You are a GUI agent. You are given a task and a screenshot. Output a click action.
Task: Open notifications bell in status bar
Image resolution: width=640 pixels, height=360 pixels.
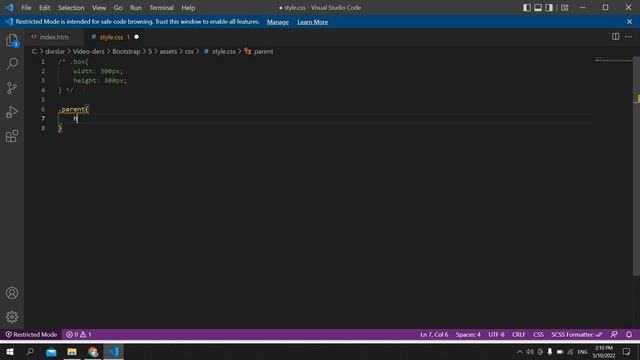click(629, 334)
